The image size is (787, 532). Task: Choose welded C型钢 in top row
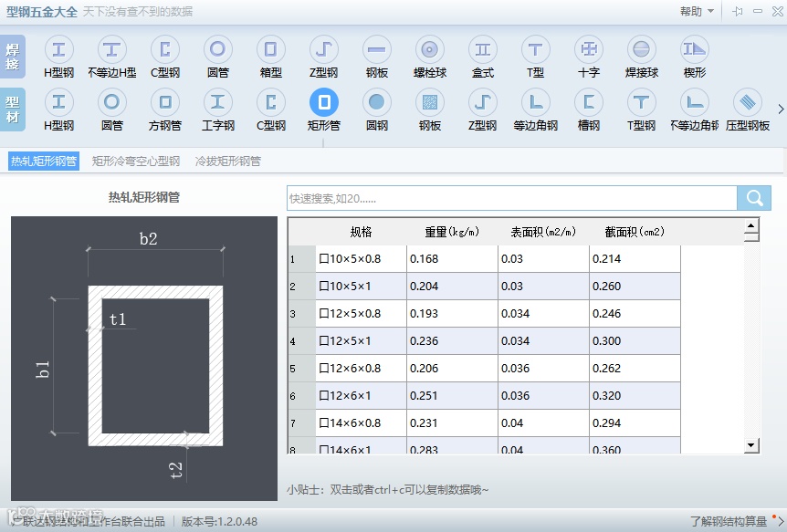pyautogui.click(x=165, y=57)
